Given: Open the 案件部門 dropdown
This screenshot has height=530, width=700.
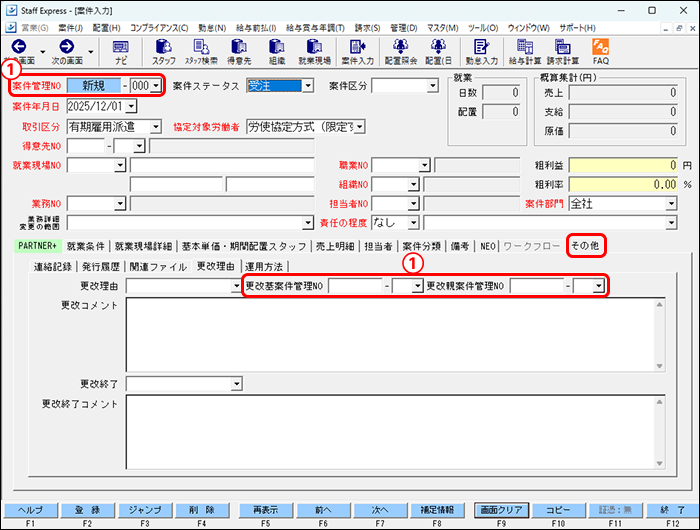Looking at the screenshot, I should point(671,204).
